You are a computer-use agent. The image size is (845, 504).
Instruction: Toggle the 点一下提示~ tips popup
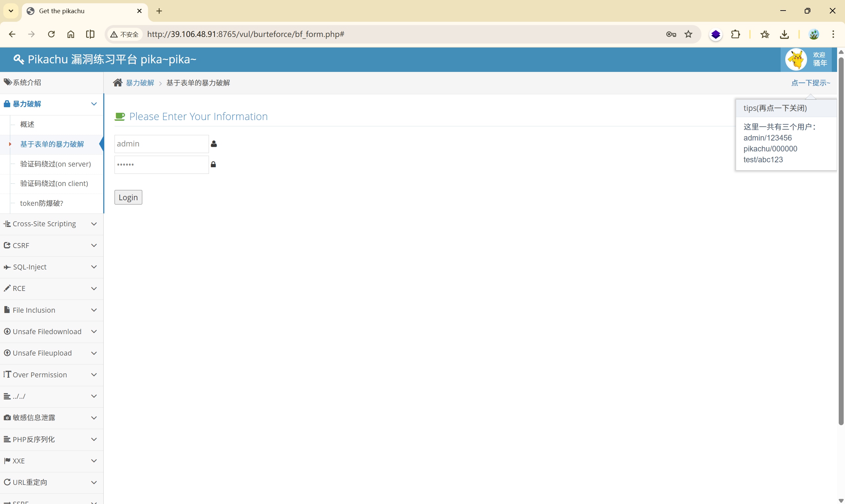810,83
